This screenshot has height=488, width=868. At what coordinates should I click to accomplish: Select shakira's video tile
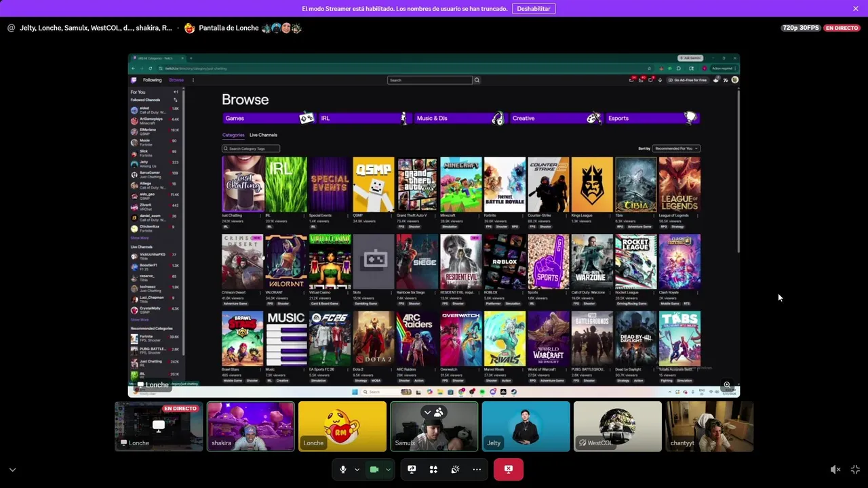coord(251,426)
